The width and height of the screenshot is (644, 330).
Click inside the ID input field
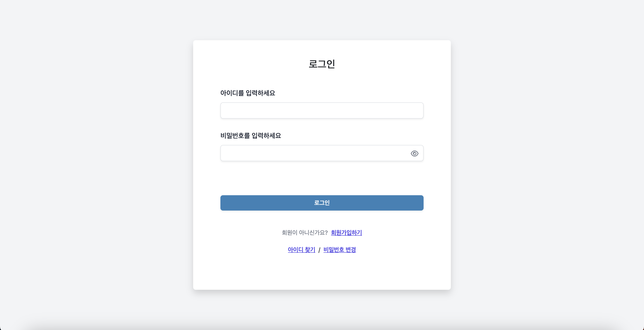pos(322,110)
